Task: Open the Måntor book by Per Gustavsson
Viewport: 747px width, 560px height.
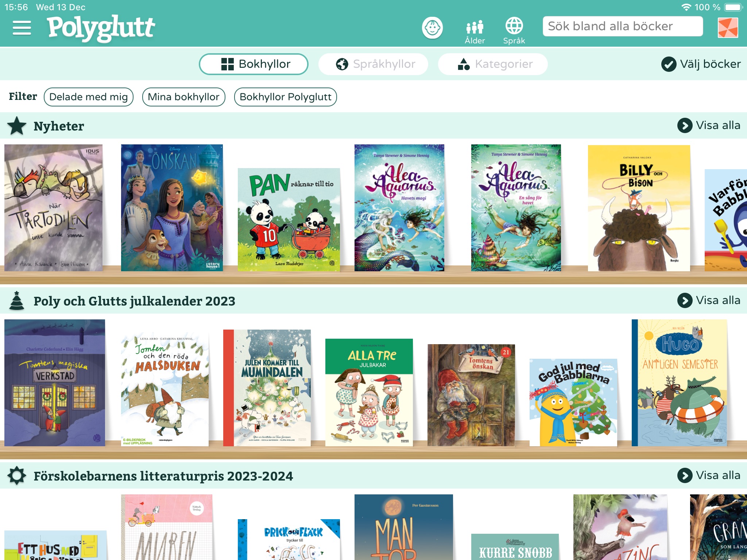Action: [x=404, y=527]
